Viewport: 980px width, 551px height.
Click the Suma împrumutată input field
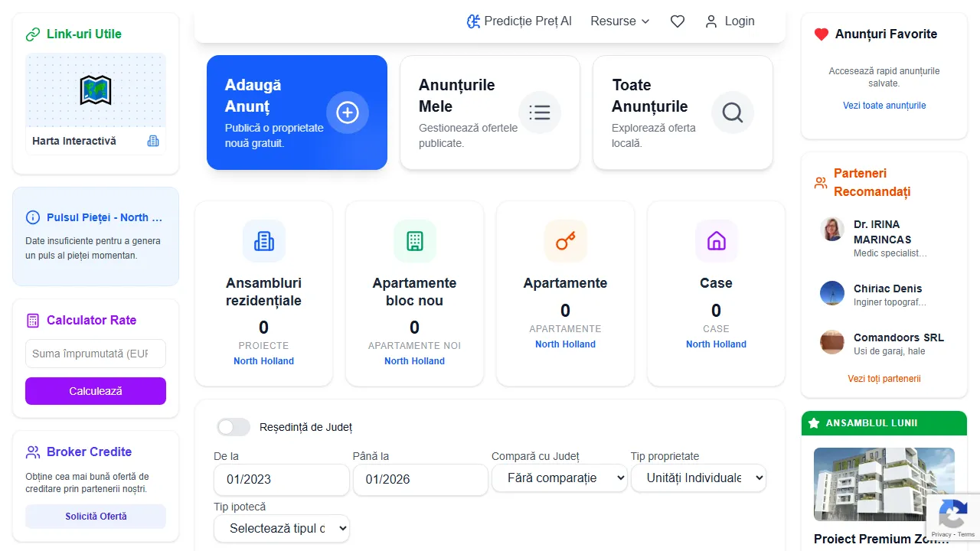pyautogui.click(x=95, y=354)
